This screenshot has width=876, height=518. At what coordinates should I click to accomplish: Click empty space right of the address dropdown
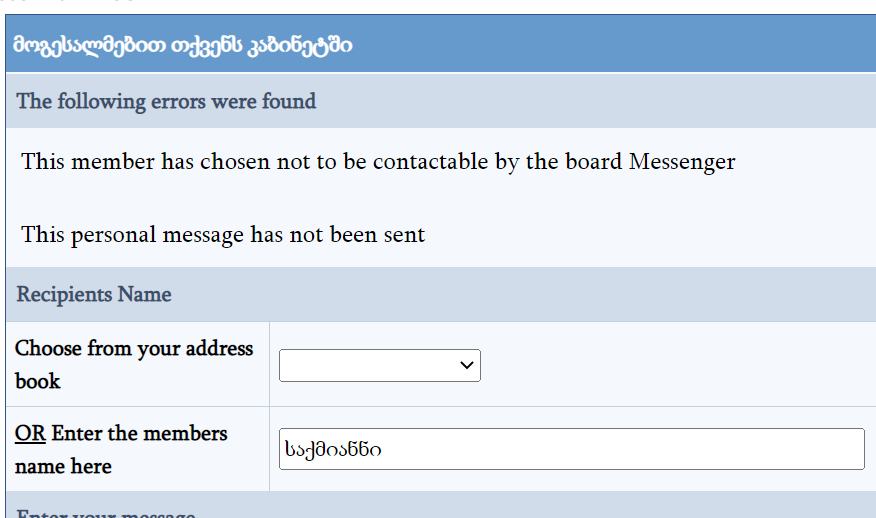click(x=670, y=365)
